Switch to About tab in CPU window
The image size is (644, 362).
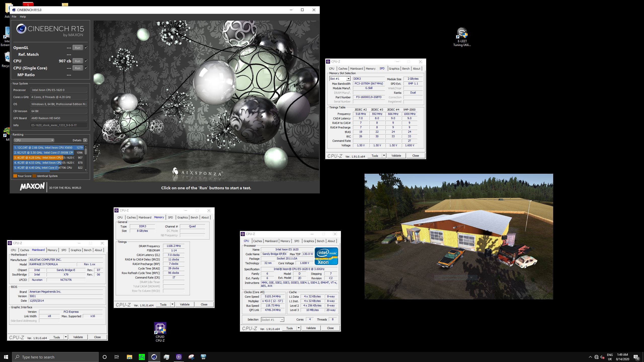tap(331, 241)
